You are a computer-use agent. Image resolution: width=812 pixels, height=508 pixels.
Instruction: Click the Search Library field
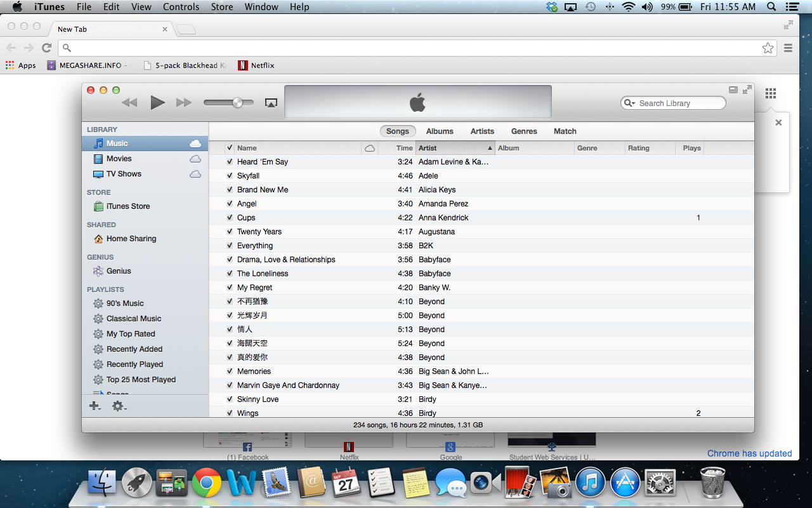(x=673, y=104)
